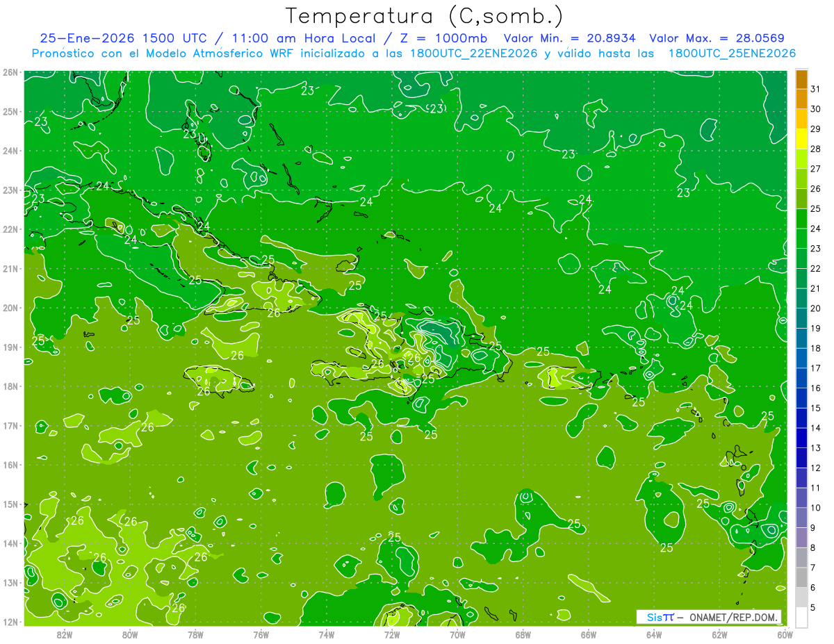Pick the yellow colorbar band between 28 and 29
The width and height of the screenshot is (834, 644).
802,139
